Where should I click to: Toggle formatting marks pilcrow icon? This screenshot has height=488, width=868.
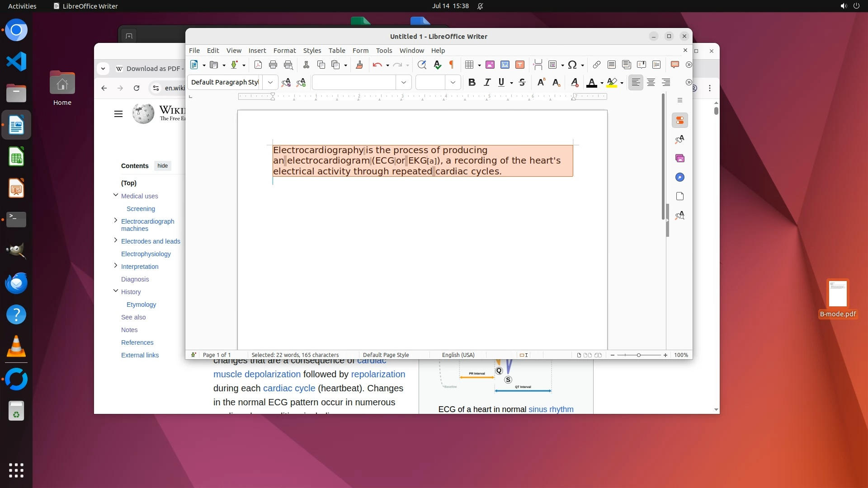(451, 65)
